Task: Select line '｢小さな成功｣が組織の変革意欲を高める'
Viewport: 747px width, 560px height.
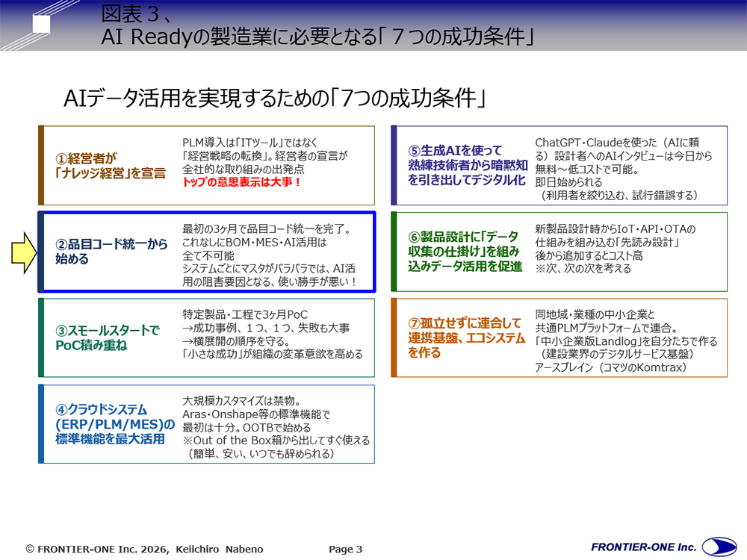Action: coord(273,354)
